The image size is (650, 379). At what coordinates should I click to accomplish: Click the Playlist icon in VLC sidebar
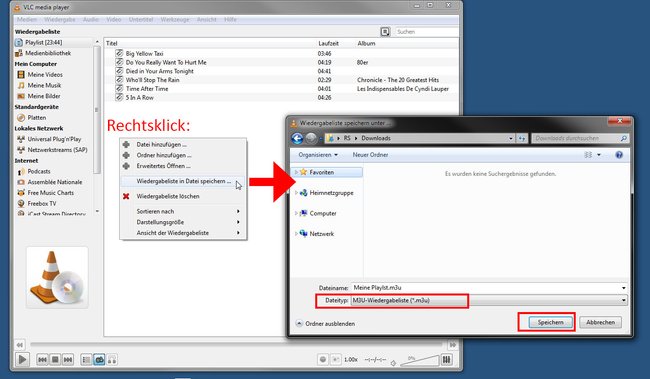coord(19,42)
